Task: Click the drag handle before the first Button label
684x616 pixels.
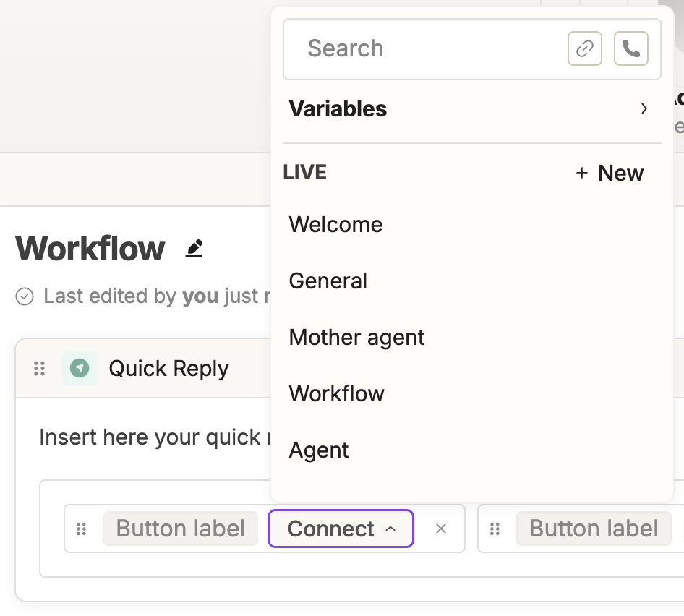Action: (82, 529)
